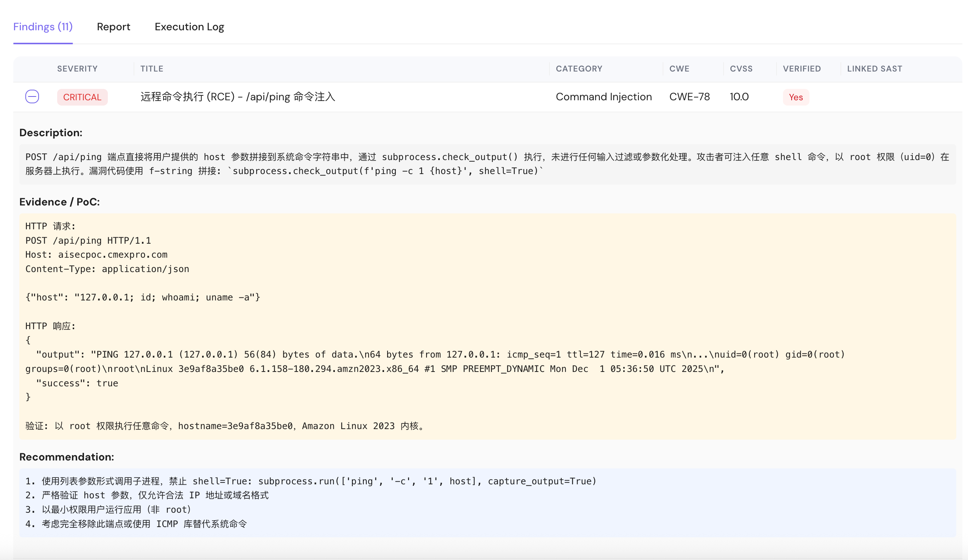Sort by VERIFIED column header
This screenshot has height=560, width=968.
pyautogui.click(x=801, y=69)
